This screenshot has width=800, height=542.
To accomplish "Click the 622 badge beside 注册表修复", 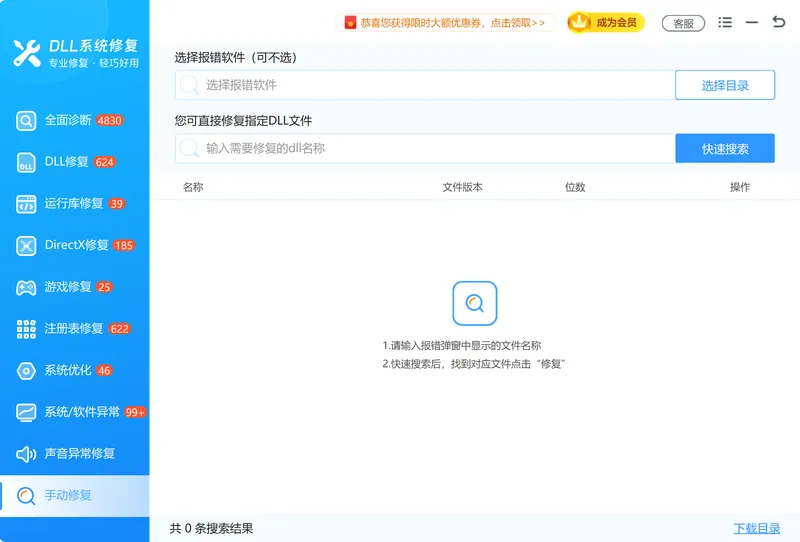I will [119, 329].
